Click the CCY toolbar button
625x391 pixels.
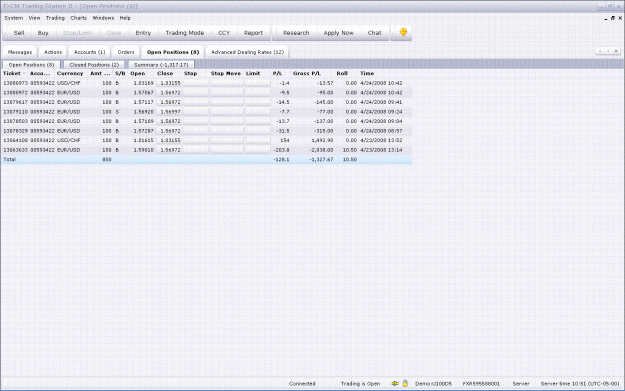(224, 33)
